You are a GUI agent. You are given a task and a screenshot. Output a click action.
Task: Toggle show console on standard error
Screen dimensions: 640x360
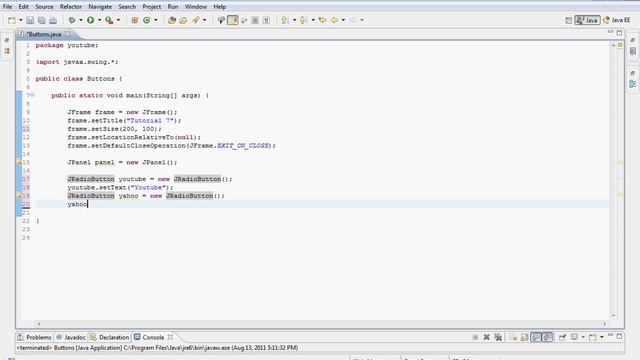(547, 337)
